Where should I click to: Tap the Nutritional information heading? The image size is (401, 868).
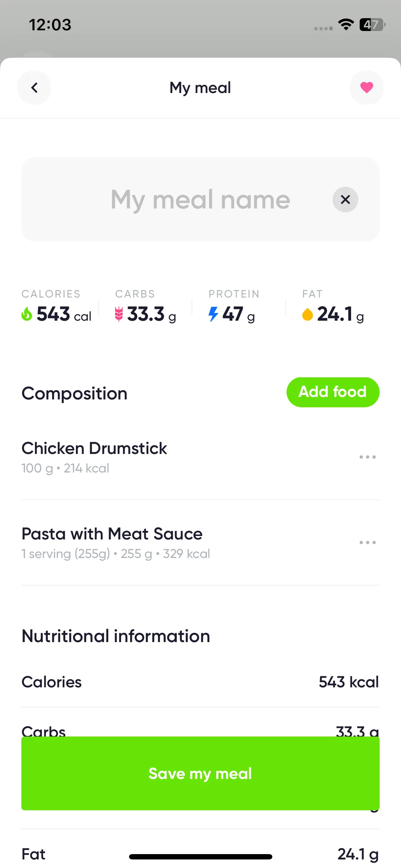coord(116,636)
